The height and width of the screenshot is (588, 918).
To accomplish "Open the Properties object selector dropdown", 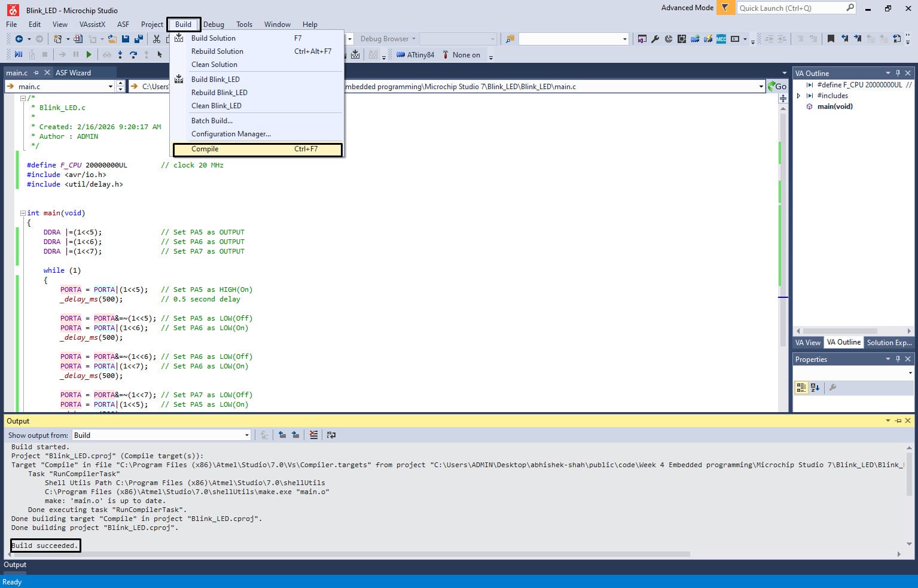I will [x=910, y=373].
